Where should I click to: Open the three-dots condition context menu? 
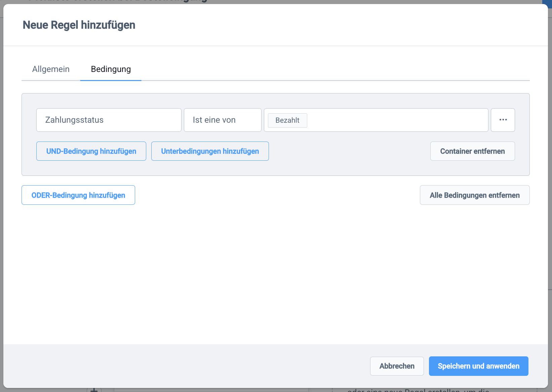tap(503, 120)
